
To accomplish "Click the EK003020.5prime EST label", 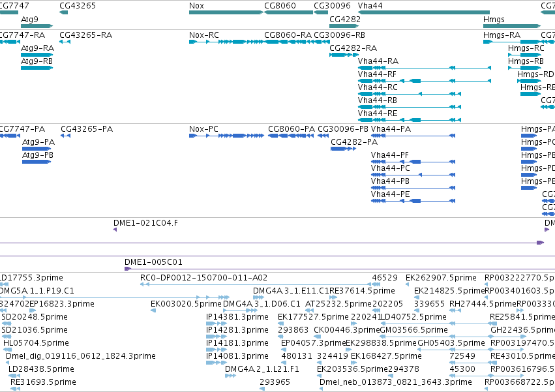I will [x=186, y=304].
